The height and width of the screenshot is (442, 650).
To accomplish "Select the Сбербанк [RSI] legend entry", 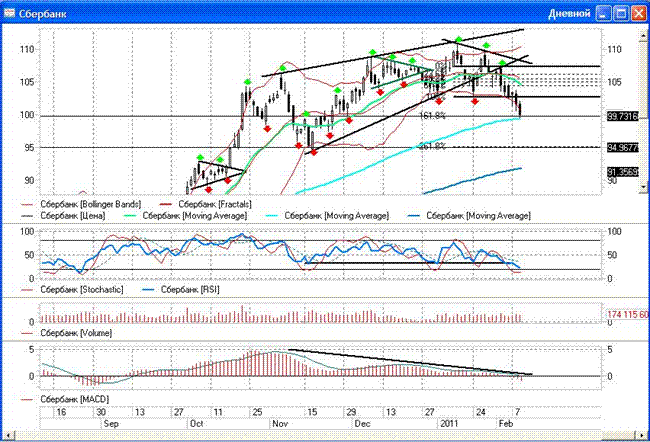I will 180,289.
